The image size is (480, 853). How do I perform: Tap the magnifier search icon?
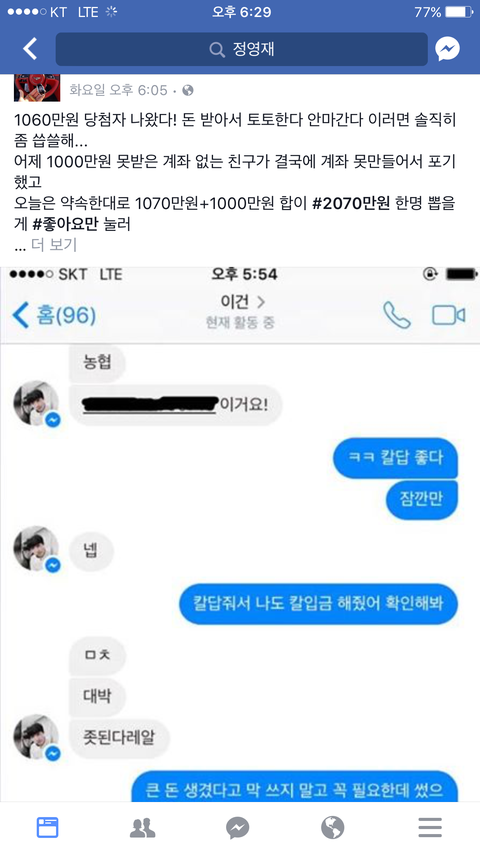(217, 50)
